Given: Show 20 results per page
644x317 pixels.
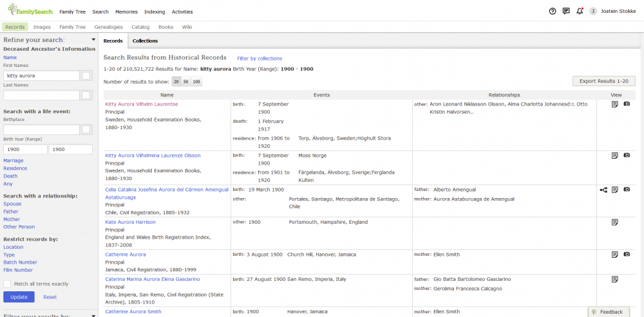Looking at the screenshot, I should [x=176, y=82].
